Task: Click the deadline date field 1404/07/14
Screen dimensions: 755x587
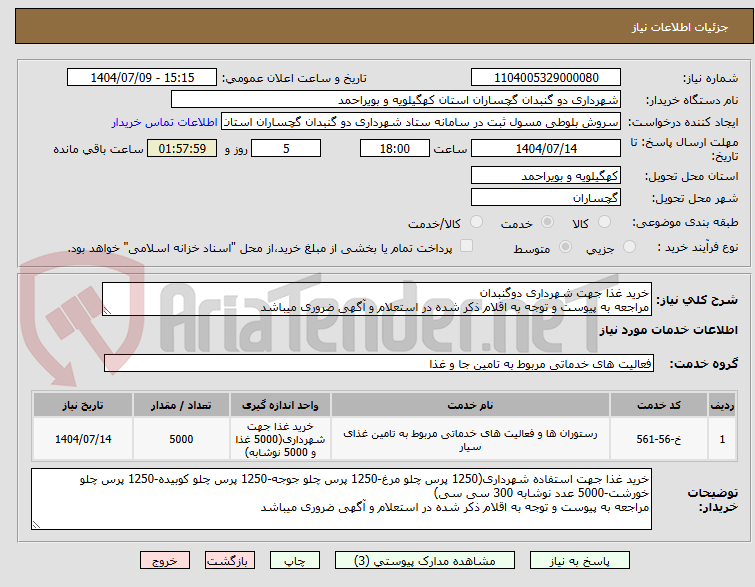Action: coord(546,148)
